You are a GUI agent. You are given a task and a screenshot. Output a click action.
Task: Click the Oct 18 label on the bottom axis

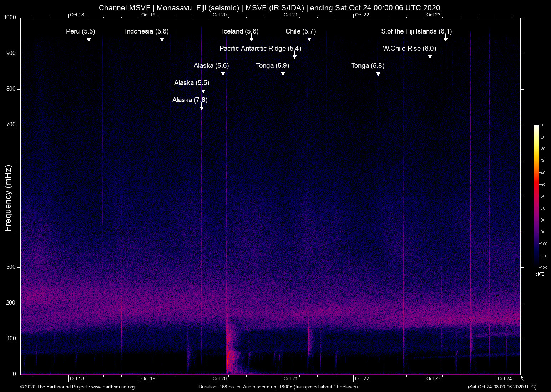point(77,379)
